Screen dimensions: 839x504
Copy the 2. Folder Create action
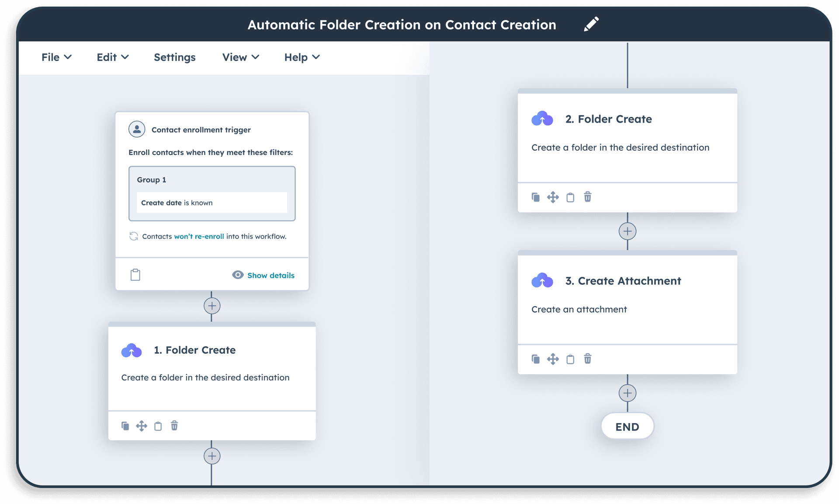tap(536, 197)
